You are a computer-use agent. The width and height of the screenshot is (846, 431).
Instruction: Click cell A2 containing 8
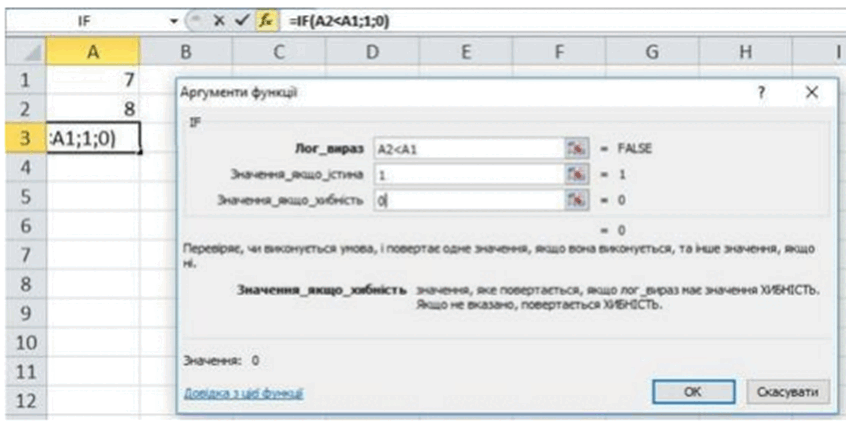pos(93,110)
